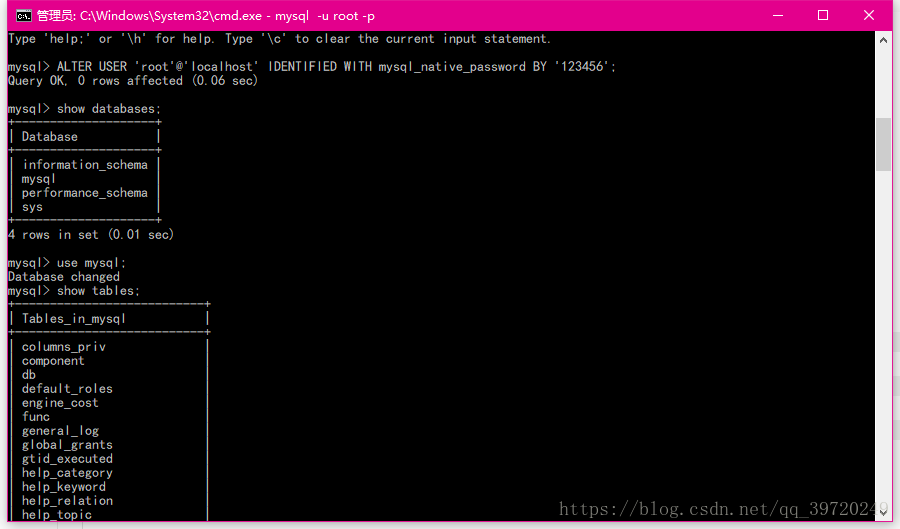Click the 'performance_schema' row
This screenshot has height=529, width=900.
[x=85, y=193]
